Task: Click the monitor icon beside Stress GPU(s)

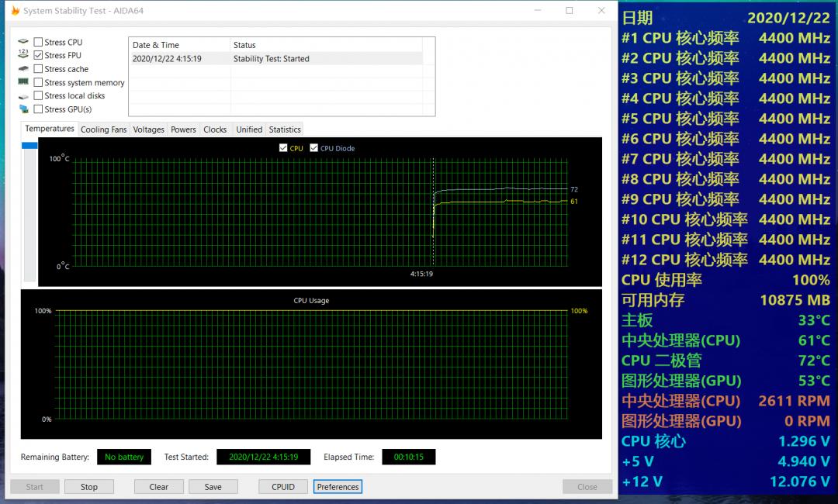Action: pyautogui.click(x=23, y=109)
